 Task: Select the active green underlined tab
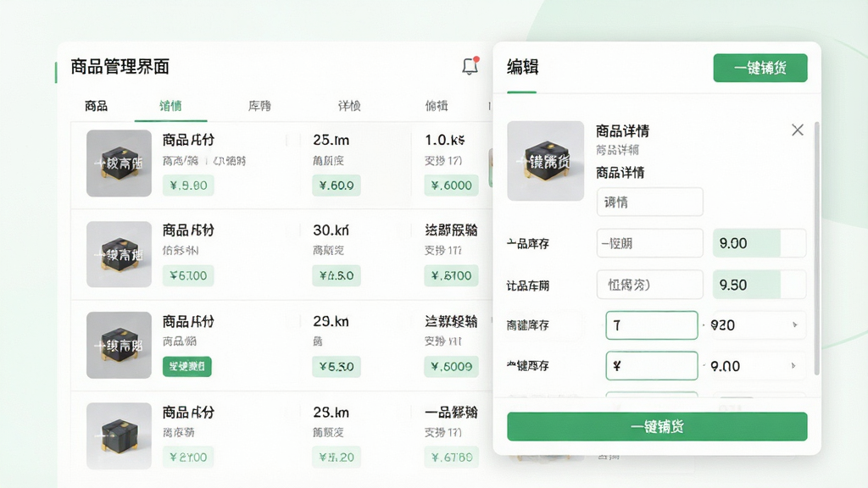tap(170, 106)
